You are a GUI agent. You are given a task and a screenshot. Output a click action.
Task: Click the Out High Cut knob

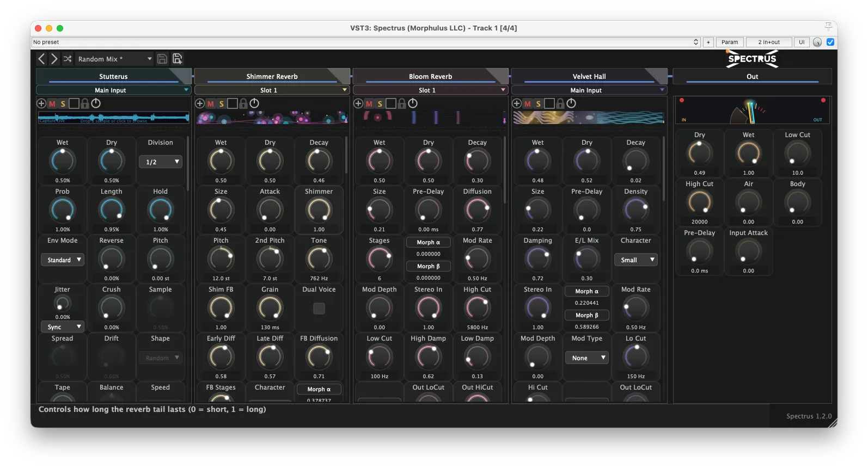pyautogui.click(x=700, y=202)
